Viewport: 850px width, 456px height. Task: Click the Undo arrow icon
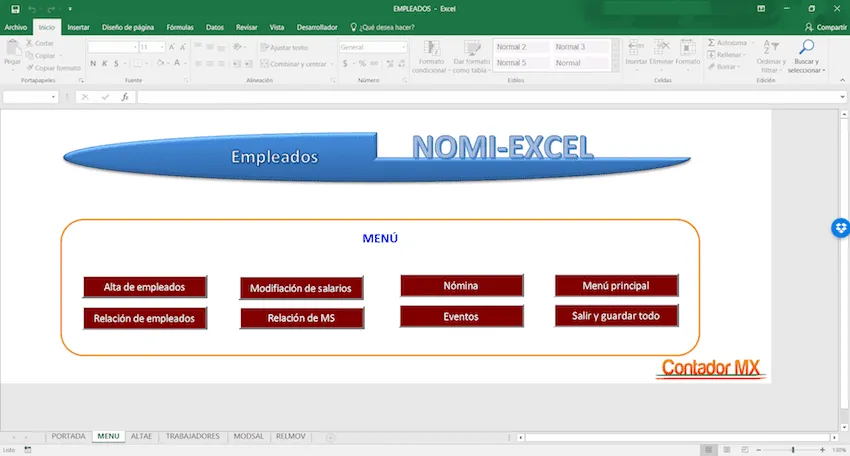32,9
